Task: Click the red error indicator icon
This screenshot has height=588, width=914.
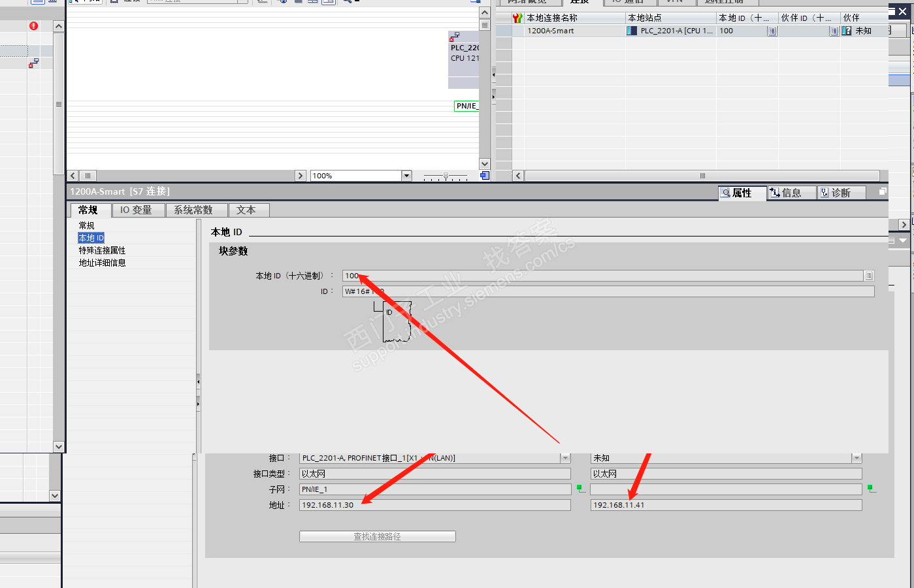Action: pos(33,26)
